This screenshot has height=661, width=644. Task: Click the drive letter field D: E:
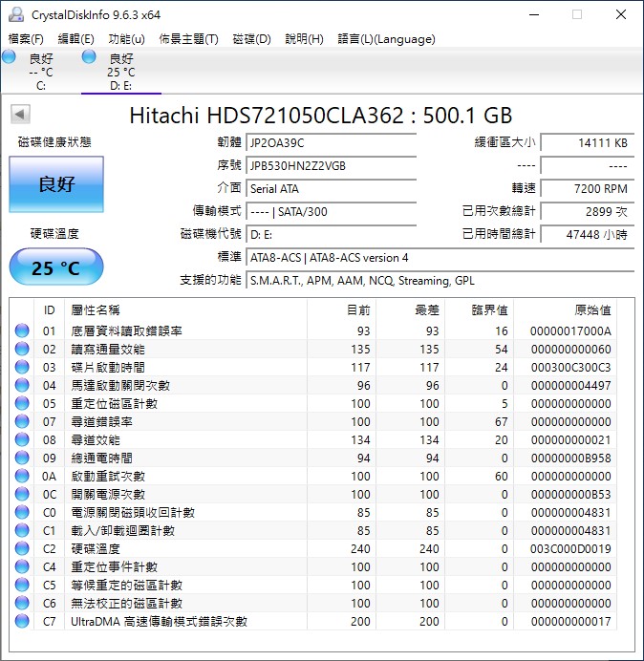[331, 234]
